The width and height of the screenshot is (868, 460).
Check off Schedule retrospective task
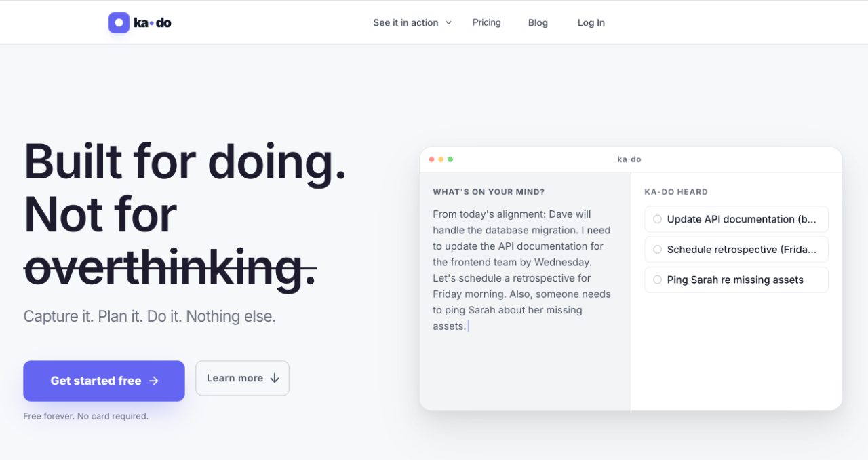tap(657, 250)
